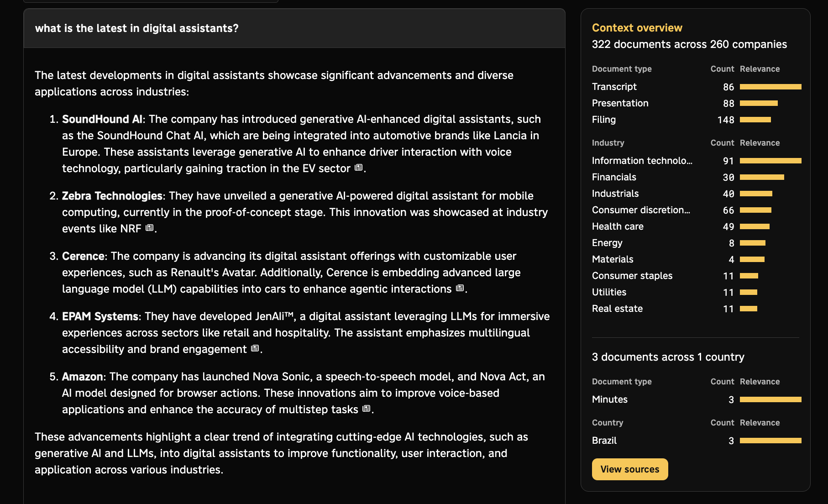Click the Transcript relevance bar
Image resolution: width=828 pixels, height=504 pixels.
770,87
